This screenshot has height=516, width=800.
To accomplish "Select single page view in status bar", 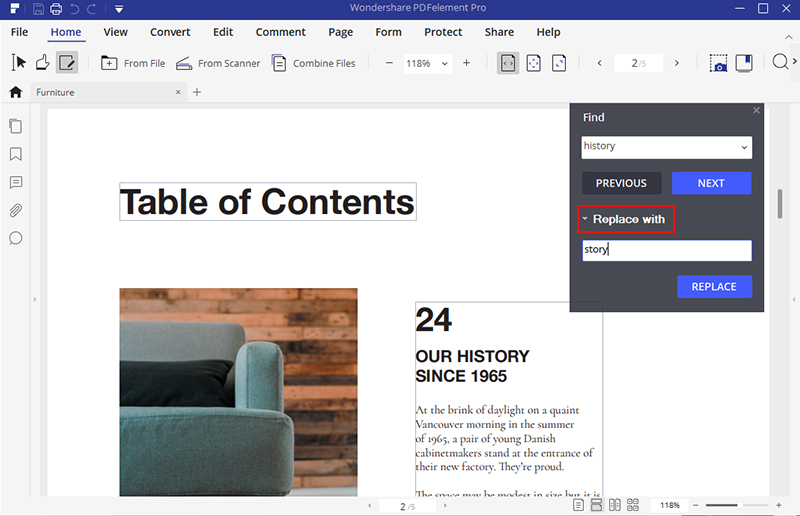I will click(x=578, y=505).
